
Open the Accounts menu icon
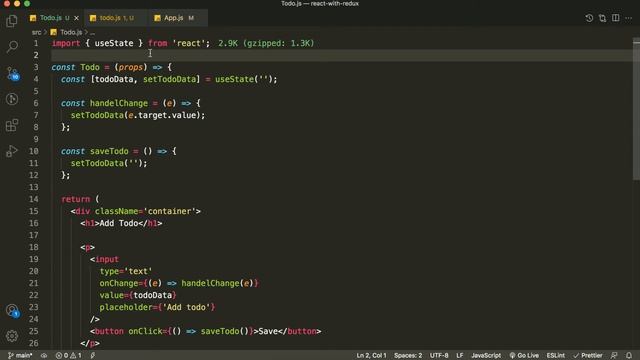point(12,311)
